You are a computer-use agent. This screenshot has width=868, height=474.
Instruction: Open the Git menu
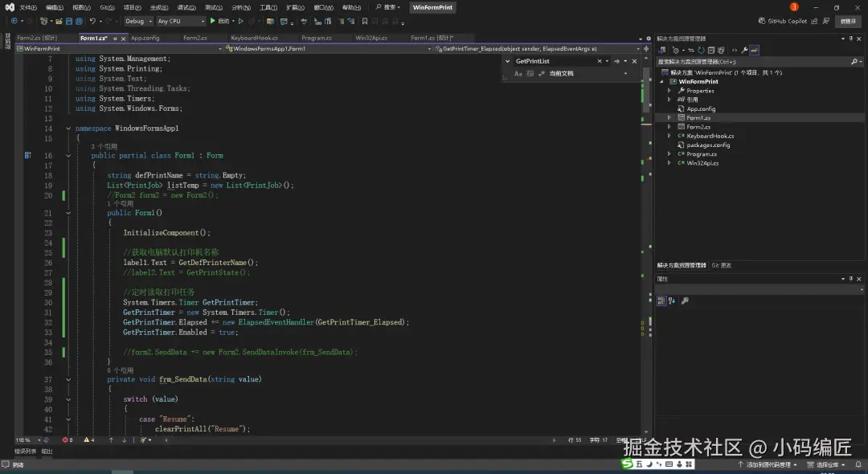tap(106, 7)
